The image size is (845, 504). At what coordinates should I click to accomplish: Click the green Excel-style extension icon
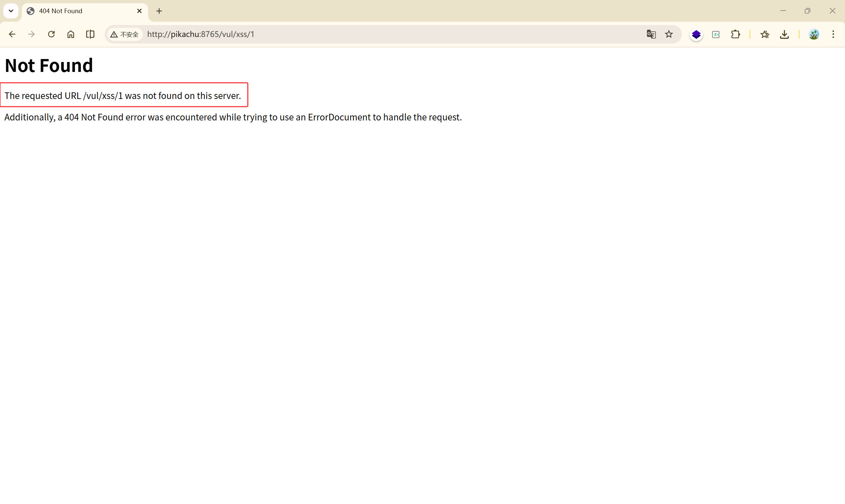pos(716,34)
